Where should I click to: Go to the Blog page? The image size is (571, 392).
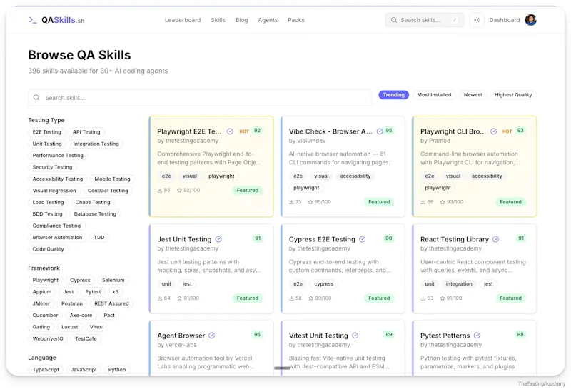click(x=241, y=20)
